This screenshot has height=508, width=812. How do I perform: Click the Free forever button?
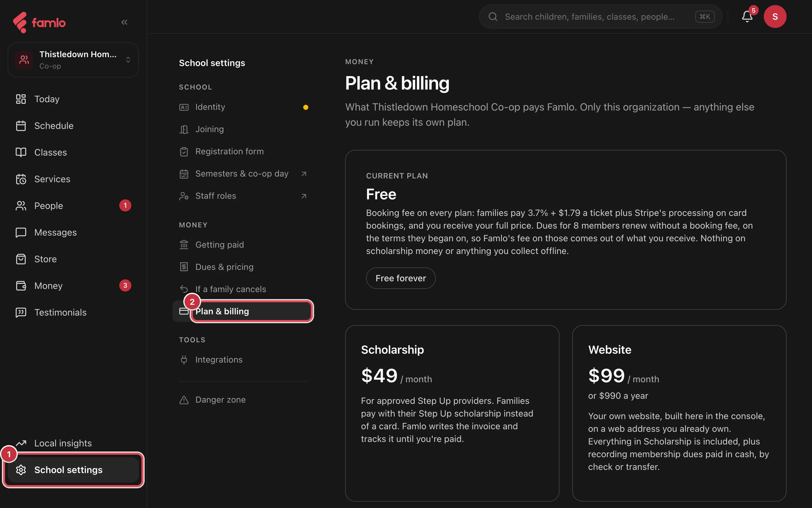coord(401,278)
